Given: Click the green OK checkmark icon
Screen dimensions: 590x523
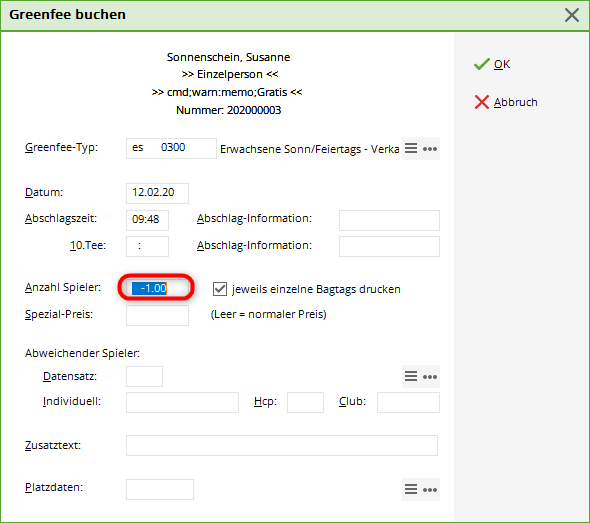Looking at the screenshot, I should [x=482, y=64].
